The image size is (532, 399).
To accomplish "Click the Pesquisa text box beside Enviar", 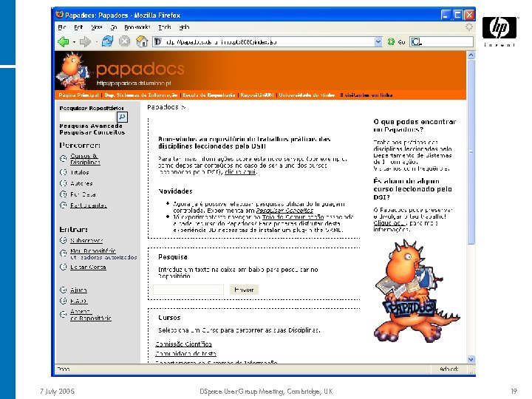I will pos(188,290).
